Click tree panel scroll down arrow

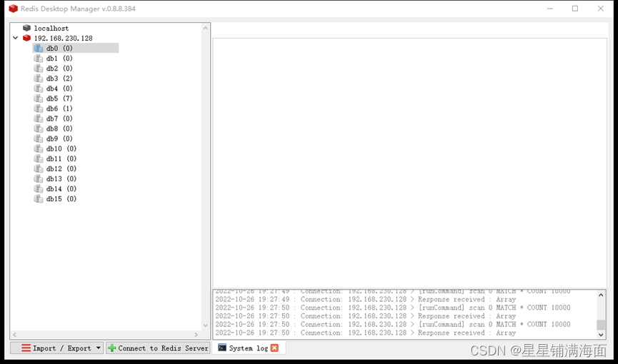point(205,325)
